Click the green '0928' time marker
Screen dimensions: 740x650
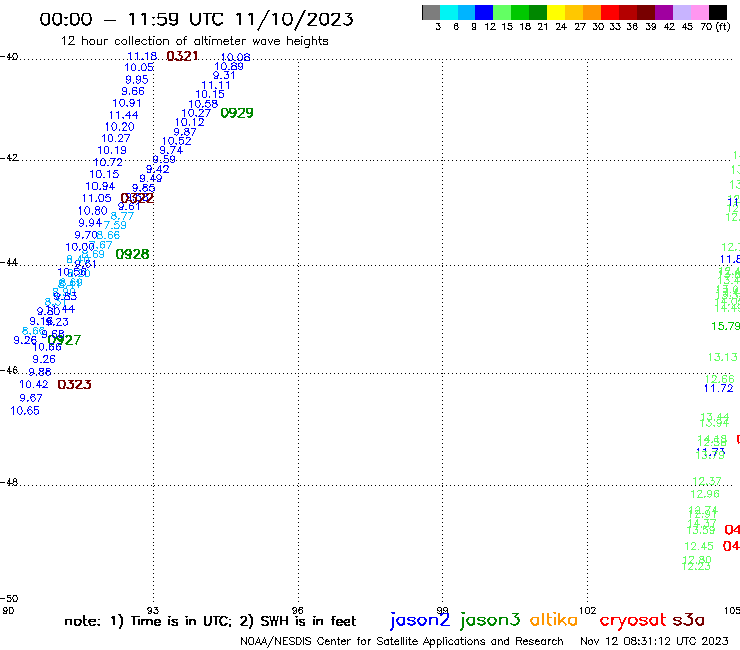[x=132, y=254]
